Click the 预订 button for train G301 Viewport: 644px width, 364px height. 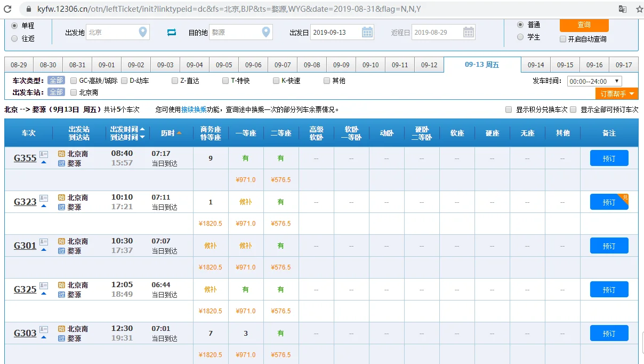coord(609,246)
